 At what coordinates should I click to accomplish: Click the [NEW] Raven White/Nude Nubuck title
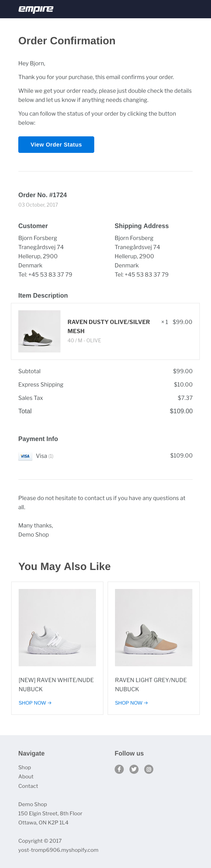coord(56,685)
